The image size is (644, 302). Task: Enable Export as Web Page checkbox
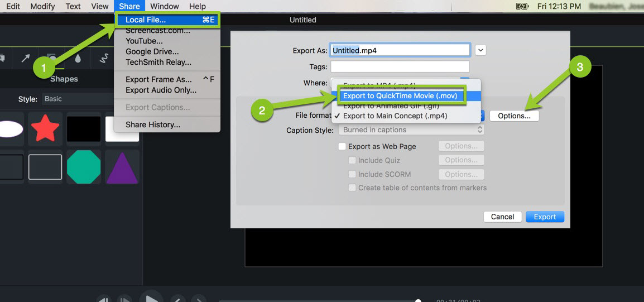coord(342,146)
